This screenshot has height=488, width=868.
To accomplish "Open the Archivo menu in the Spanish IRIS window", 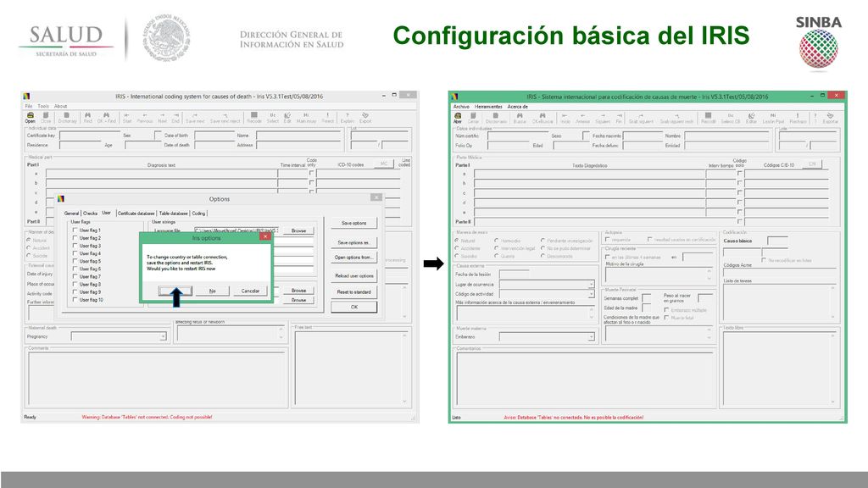I will [461, 106].
